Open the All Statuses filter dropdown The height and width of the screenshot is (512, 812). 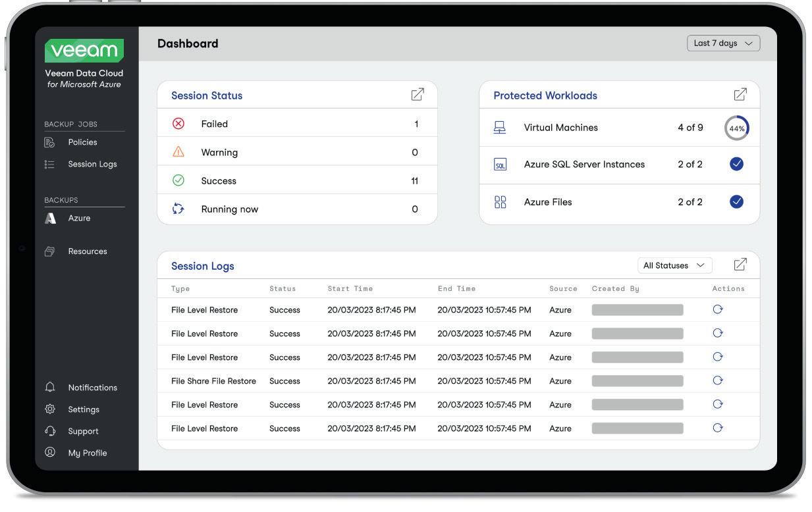[x=675, y=265]
